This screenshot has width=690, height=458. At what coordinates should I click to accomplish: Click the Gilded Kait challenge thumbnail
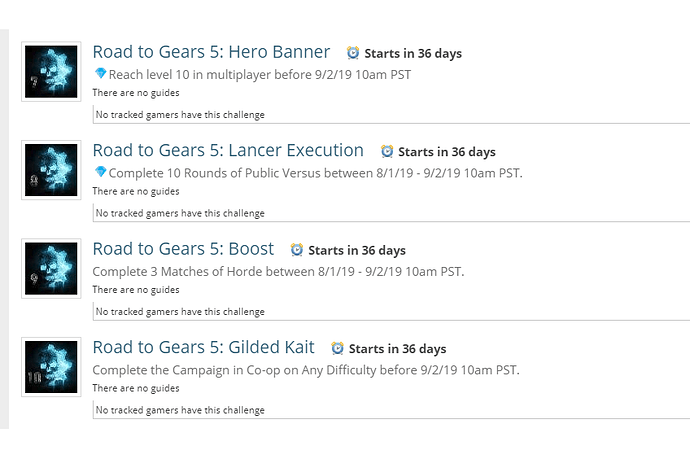(50, 367)
